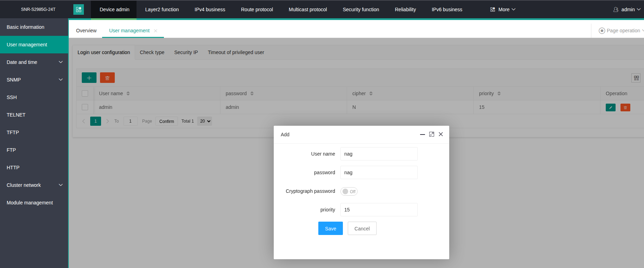This screenshot has width=644, height=268.
Task: Open Basic information in sidebar
Action: (x=34, y=27)
